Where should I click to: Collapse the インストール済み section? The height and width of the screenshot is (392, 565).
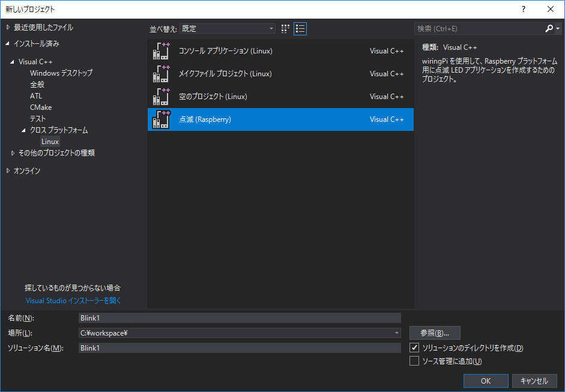[x=8, y=44]
